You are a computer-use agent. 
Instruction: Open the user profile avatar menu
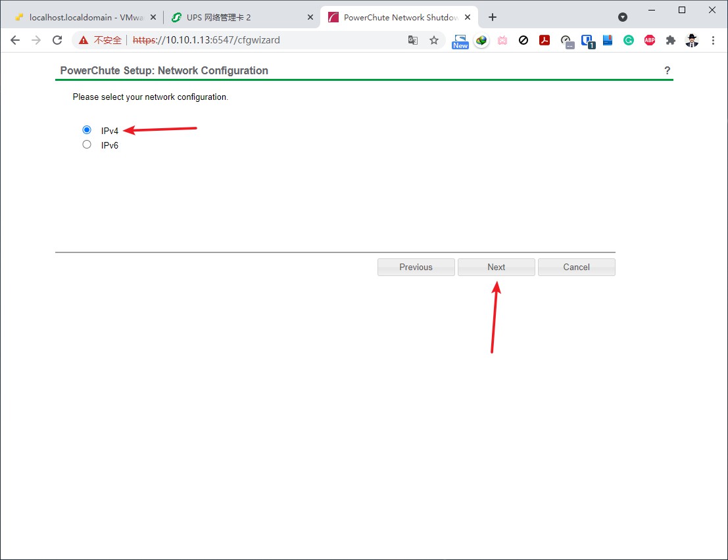click(x=692, y=41)
